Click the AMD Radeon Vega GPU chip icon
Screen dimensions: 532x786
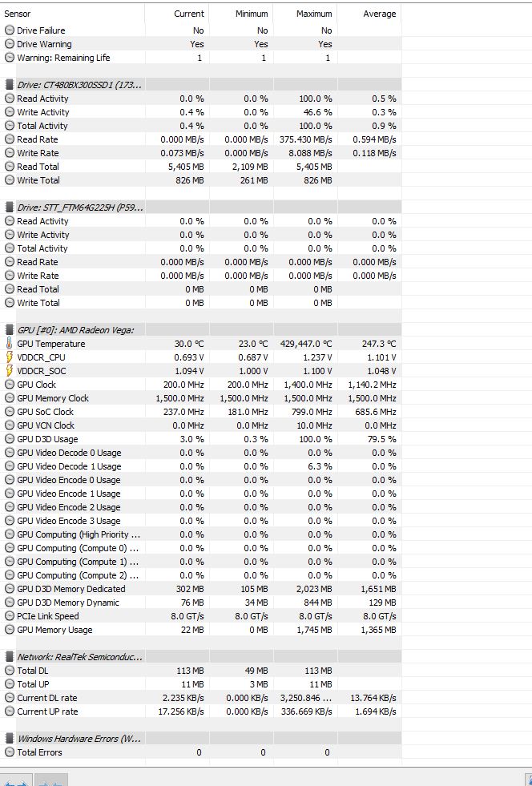[x=9, y=329]
